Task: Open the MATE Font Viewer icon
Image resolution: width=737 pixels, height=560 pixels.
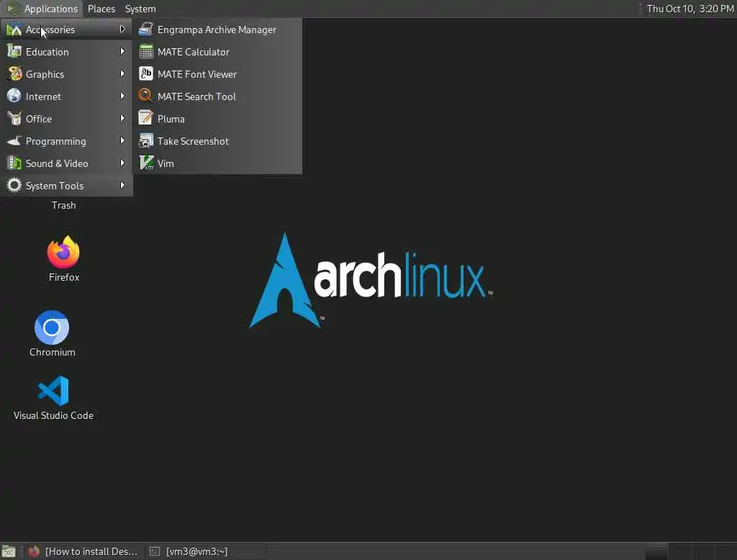Action: tap(145, 74)
